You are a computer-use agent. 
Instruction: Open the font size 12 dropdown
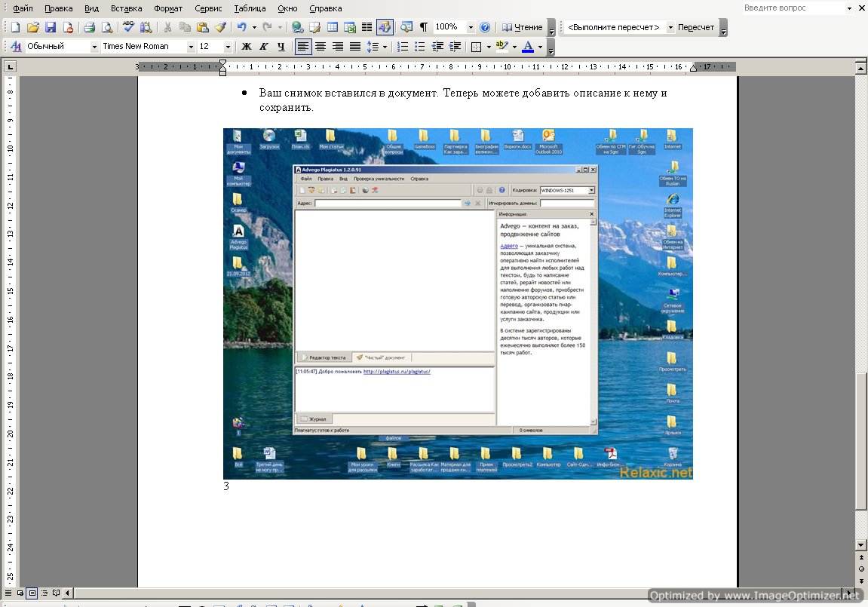[x=228, y=47]
